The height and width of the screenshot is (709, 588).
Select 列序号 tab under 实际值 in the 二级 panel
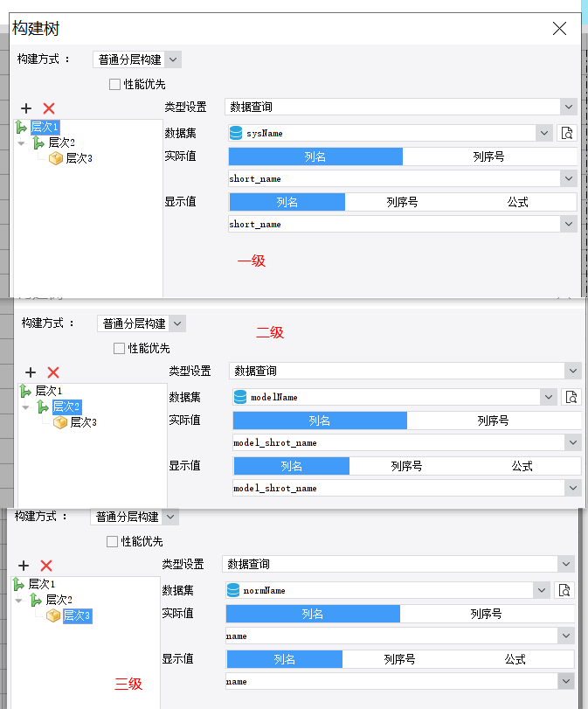[x=493, y=421]
